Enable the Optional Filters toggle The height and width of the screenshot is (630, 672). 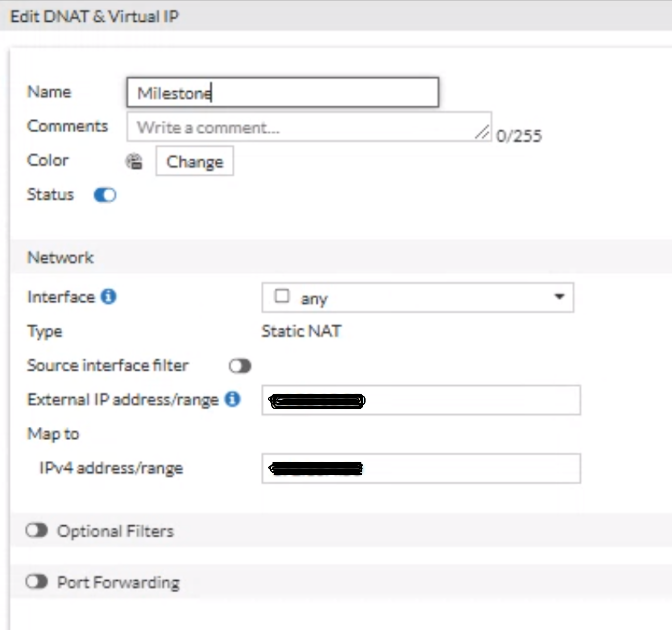37,530
